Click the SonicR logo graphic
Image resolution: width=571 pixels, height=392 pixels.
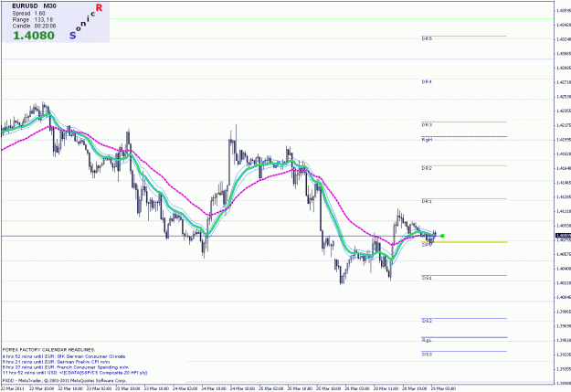pos(86,22)
